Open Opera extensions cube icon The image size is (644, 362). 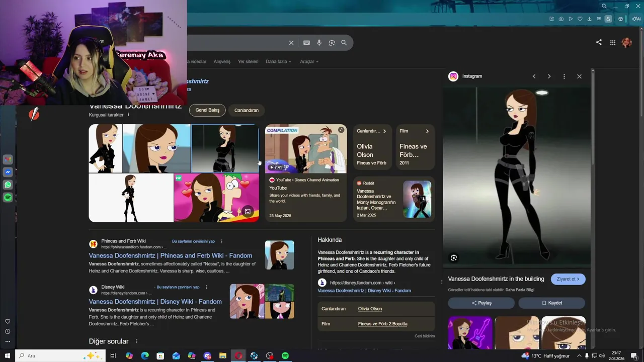(x=620, y=19)
